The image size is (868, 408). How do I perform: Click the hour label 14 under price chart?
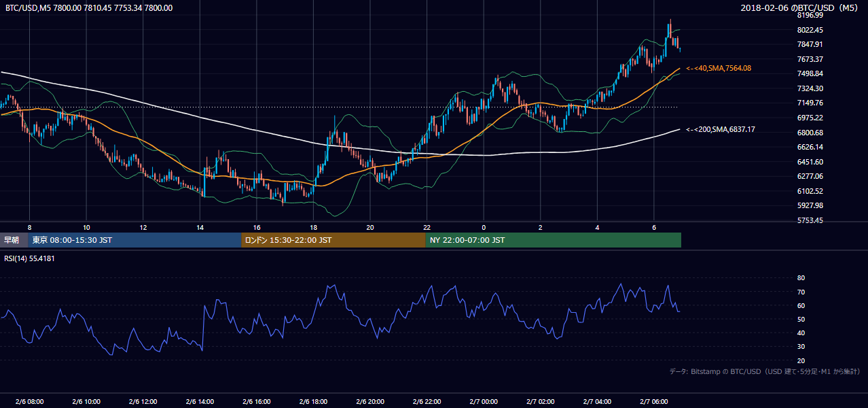[200, 227]
